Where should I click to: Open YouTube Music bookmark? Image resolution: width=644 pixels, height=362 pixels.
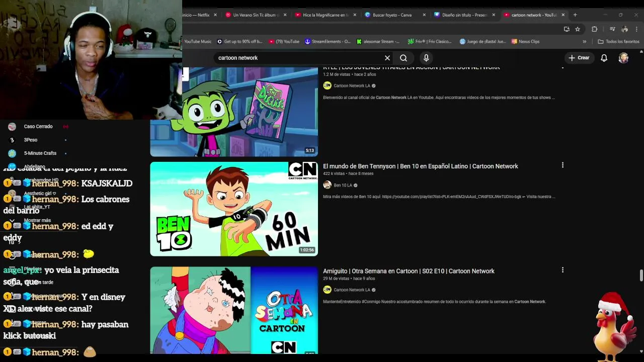198,42
